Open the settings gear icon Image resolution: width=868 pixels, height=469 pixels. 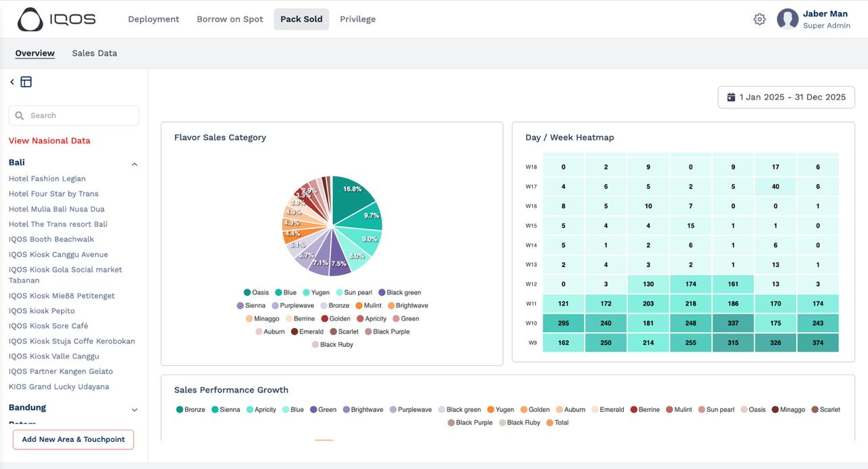[x=759, y=20]
